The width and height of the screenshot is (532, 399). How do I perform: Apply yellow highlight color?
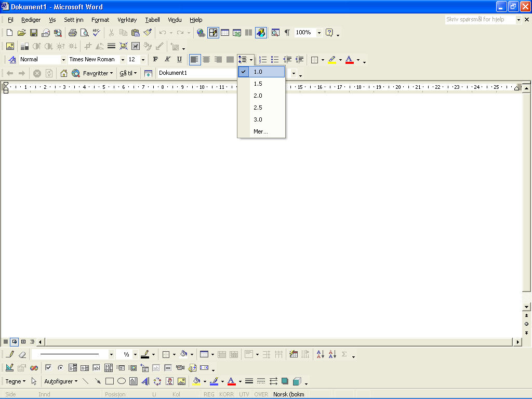coord(332,60)
